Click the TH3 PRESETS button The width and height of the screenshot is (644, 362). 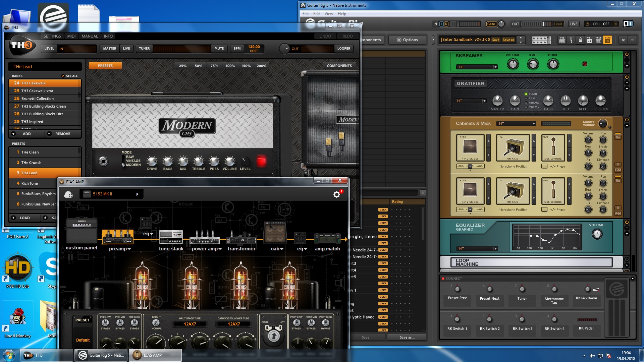105,66
